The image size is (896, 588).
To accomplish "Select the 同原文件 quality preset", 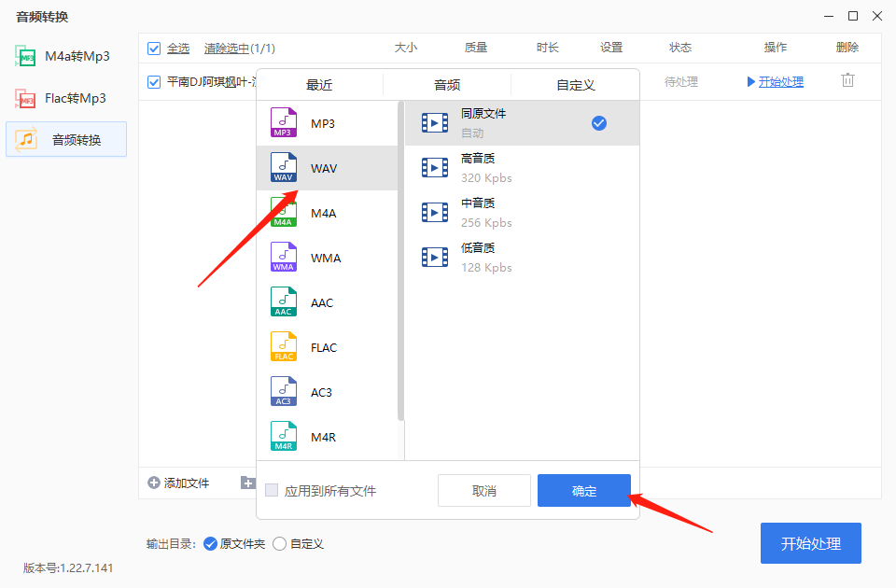I will (x=522, y=123).
